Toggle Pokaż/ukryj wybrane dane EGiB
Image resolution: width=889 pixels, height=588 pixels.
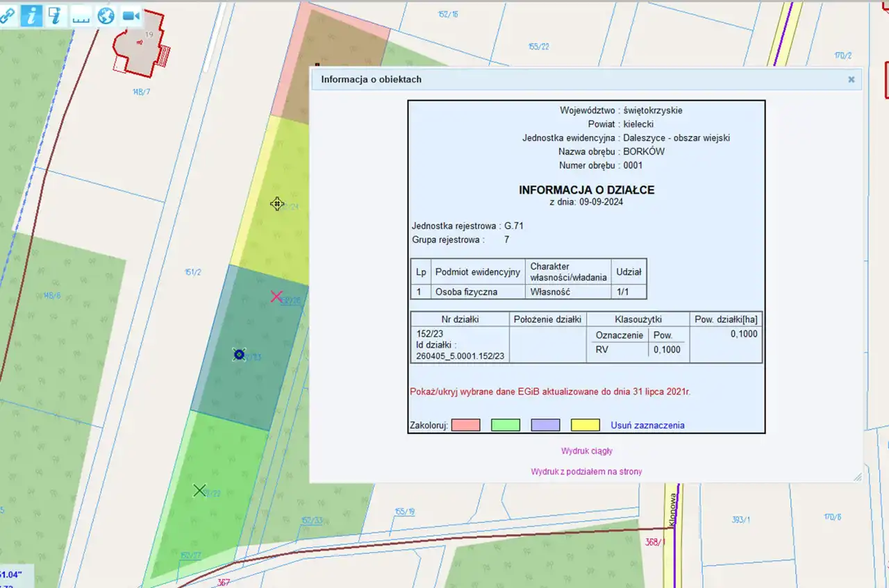point(550,392)
